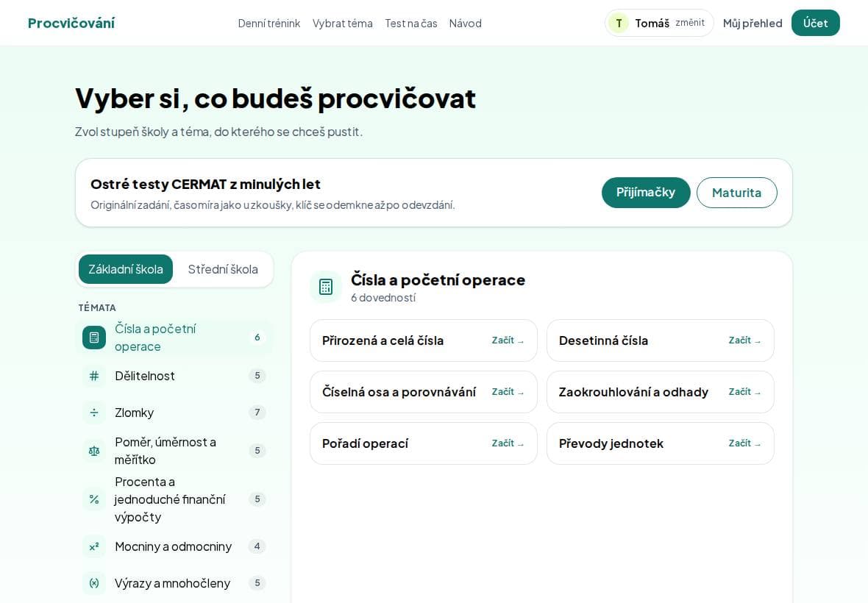The image size is (868, 603).
Task: Click the 'Ostré testy CERMAT z minulých let' heading
Action: (x=205, y=185)
